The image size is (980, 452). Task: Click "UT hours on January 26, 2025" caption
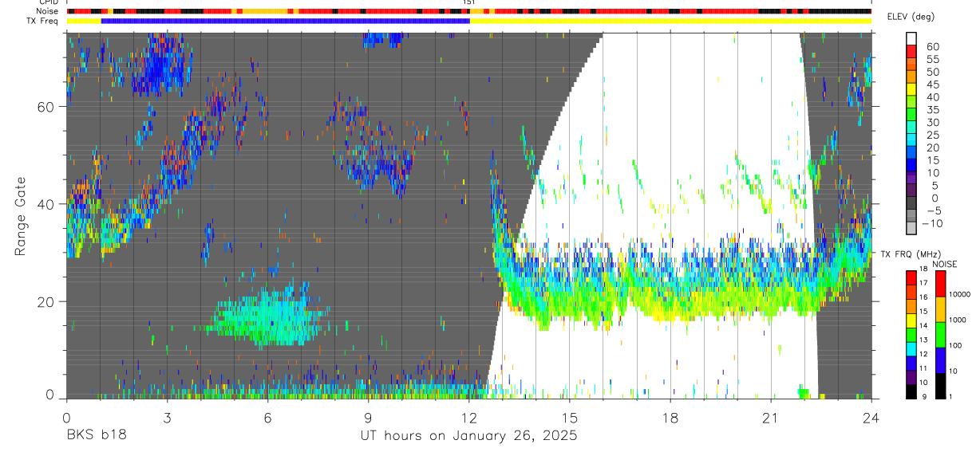pyautogui.click(x=468, y=436)
